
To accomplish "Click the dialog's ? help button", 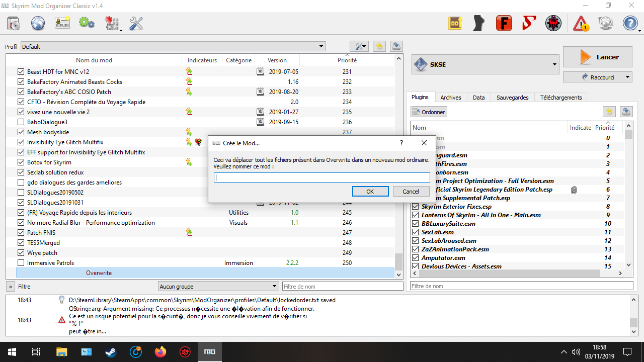I will tap(401, 143).
